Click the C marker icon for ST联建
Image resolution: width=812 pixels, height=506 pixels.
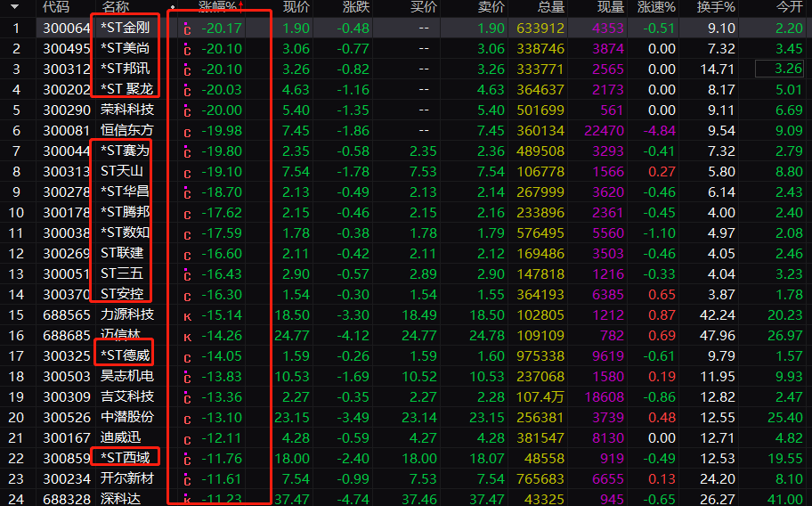click(187, 255)
